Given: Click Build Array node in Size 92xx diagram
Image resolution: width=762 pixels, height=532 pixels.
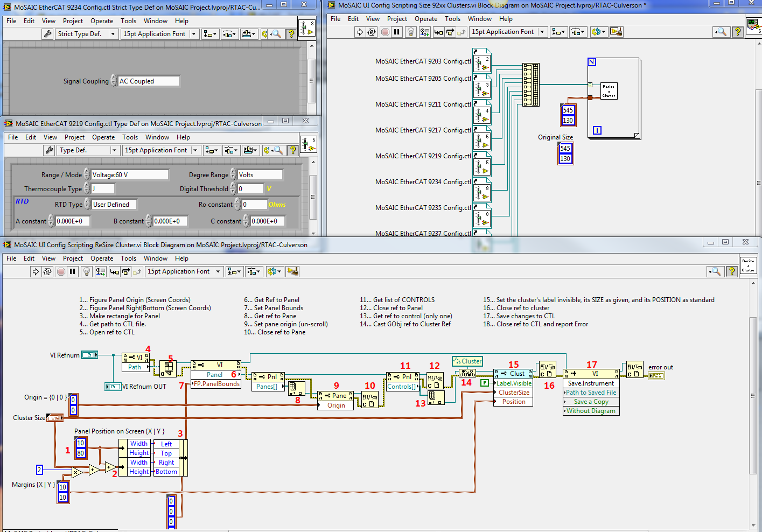Looking at the screenshot, I should (x=531, y=85).
